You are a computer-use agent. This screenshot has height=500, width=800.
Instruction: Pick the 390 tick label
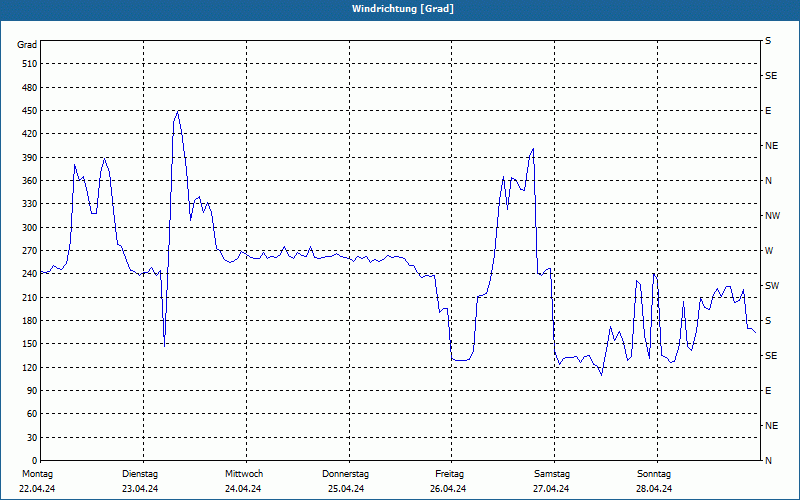[x=29, y=158]
